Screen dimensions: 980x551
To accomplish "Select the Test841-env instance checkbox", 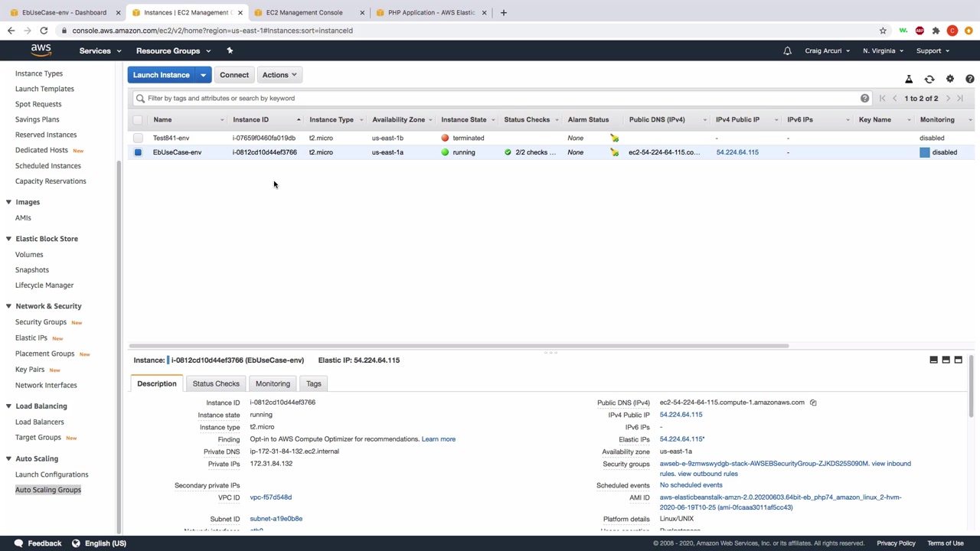I will point(138,139).
